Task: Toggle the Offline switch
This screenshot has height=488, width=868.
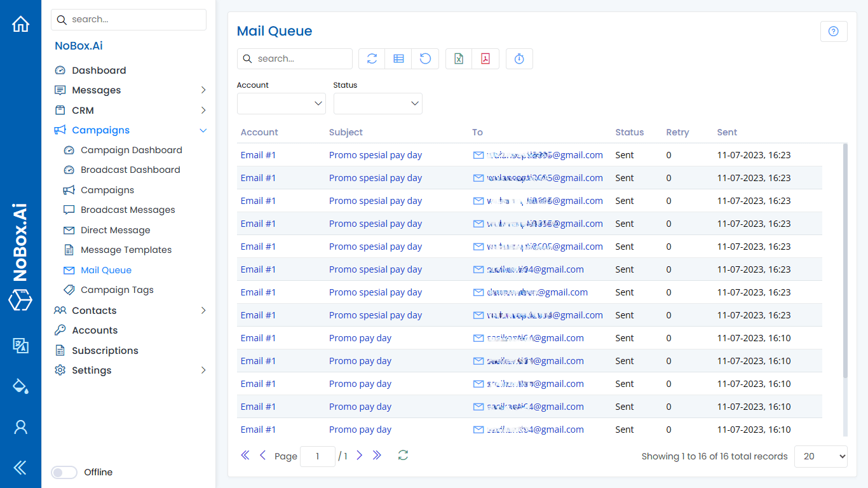Action: (64, 472)
